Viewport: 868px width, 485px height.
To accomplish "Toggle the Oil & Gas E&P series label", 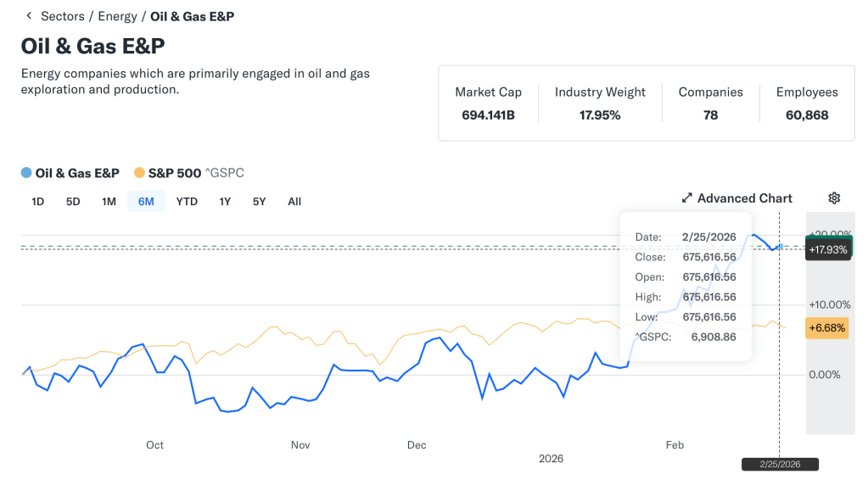I will [77, 173].
